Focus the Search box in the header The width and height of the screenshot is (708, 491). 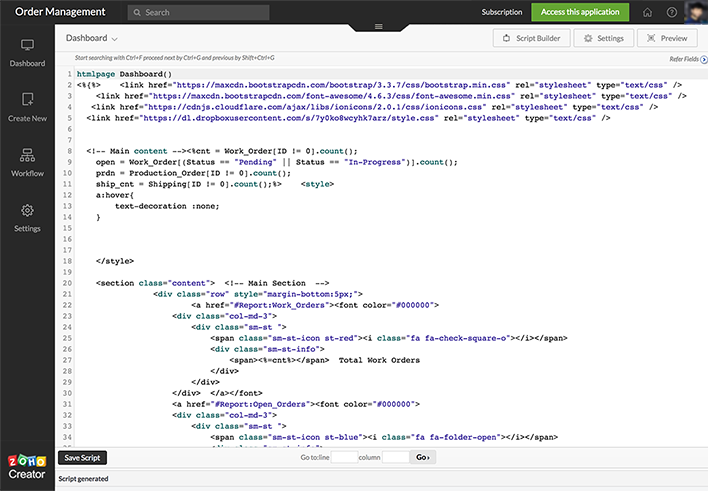[198, 13]
